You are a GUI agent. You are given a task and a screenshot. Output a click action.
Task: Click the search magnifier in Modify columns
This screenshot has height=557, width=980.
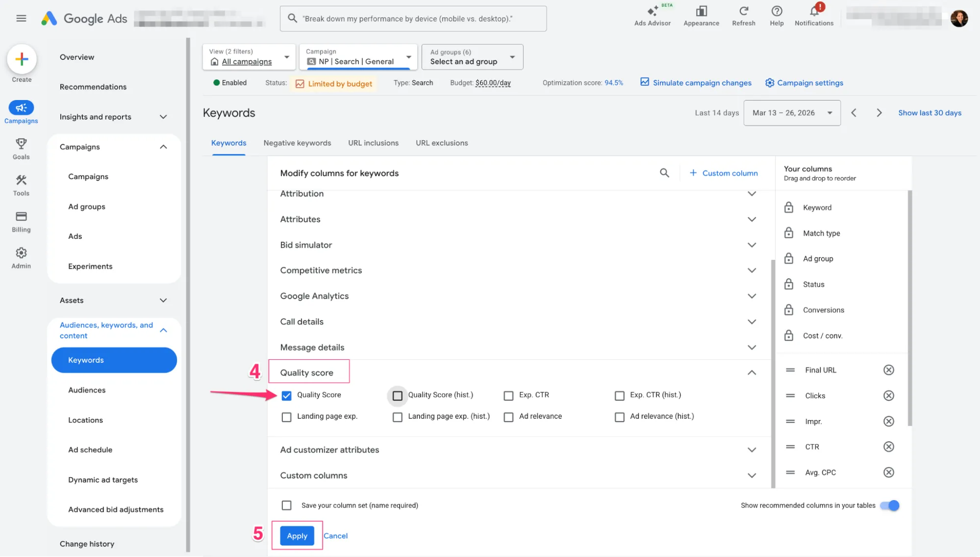tap(664, 173)
